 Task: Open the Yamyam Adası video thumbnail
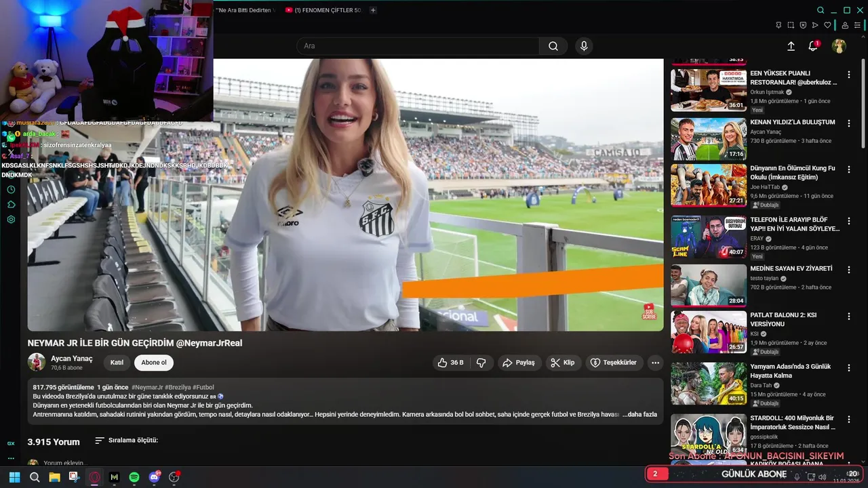coord(709,383)
